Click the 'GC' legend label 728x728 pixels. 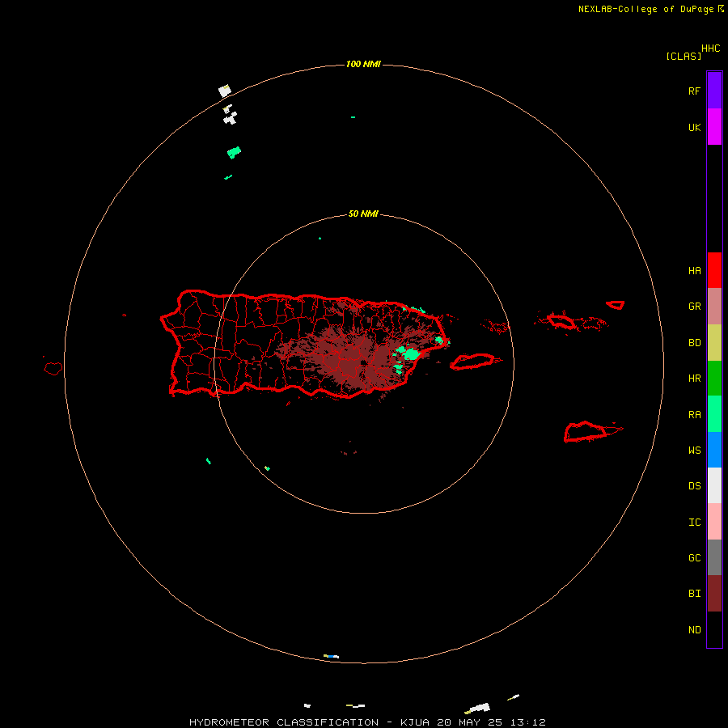tap(694, 557)
